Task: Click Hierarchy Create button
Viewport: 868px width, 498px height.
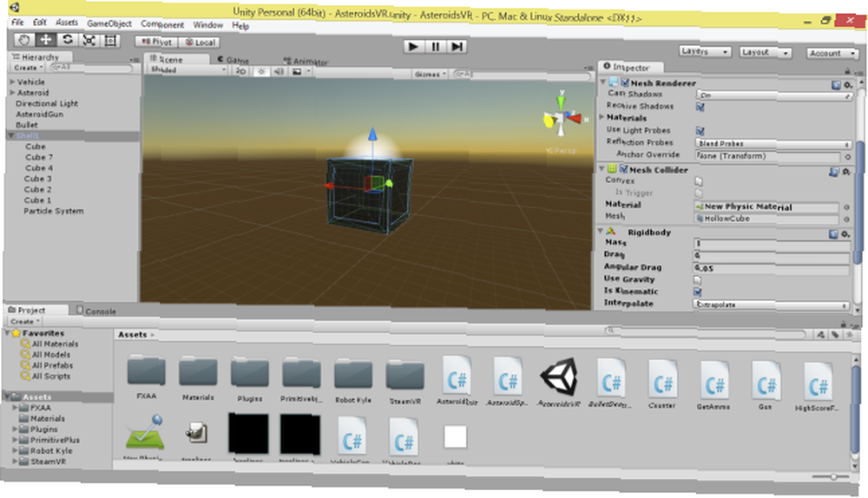Action: pos(28,68)
